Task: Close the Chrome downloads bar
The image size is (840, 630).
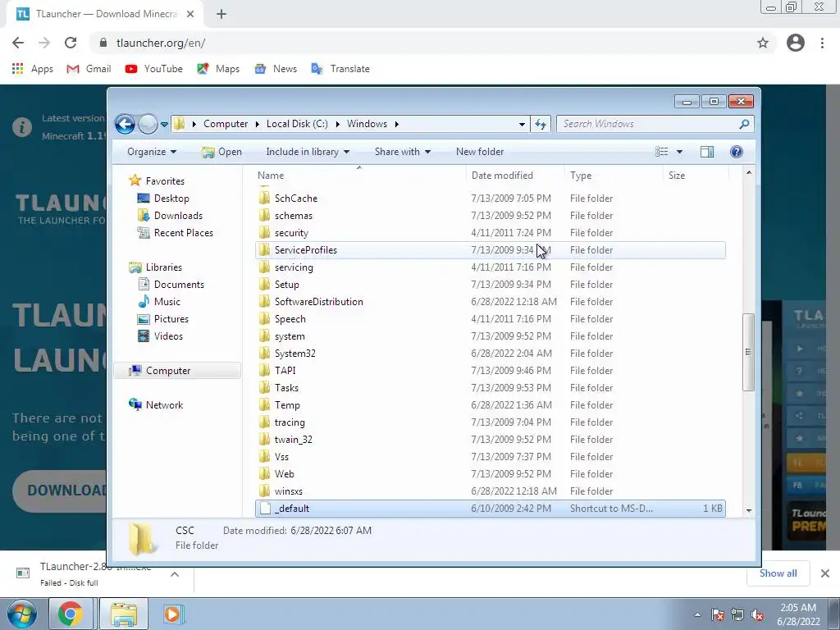Action: click(825, 573)
